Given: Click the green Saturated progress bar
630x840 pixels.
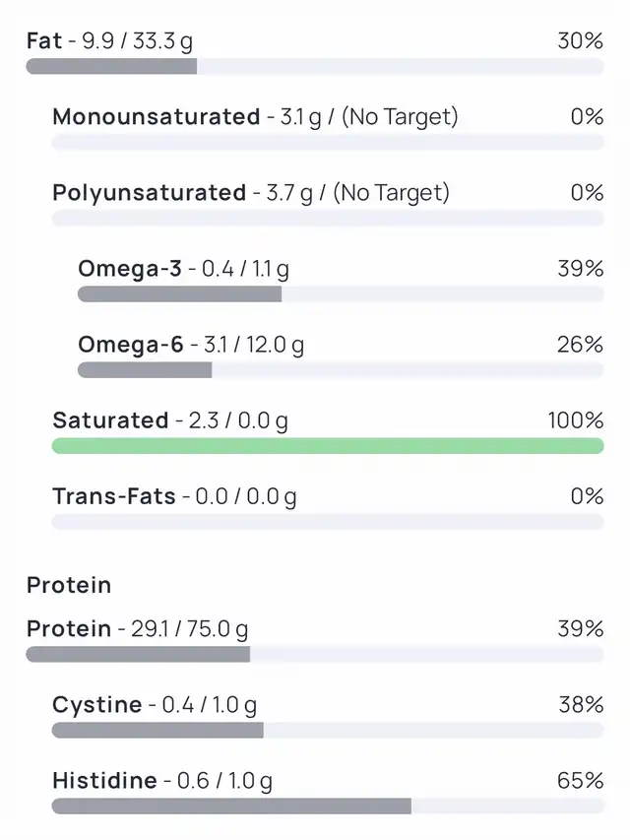Looking at the screenshot, I should tap(327, 446).
